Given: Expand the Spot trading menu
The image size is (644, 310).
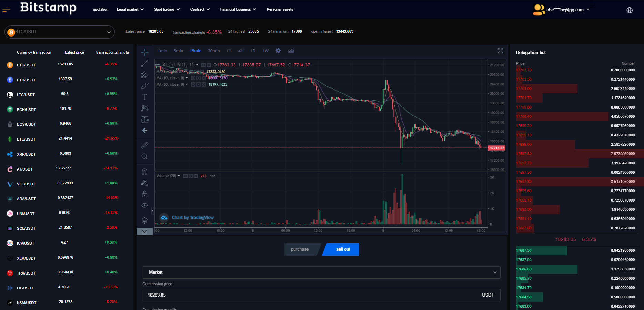Looking at the screenshot, I should click(x=167, y=10).
